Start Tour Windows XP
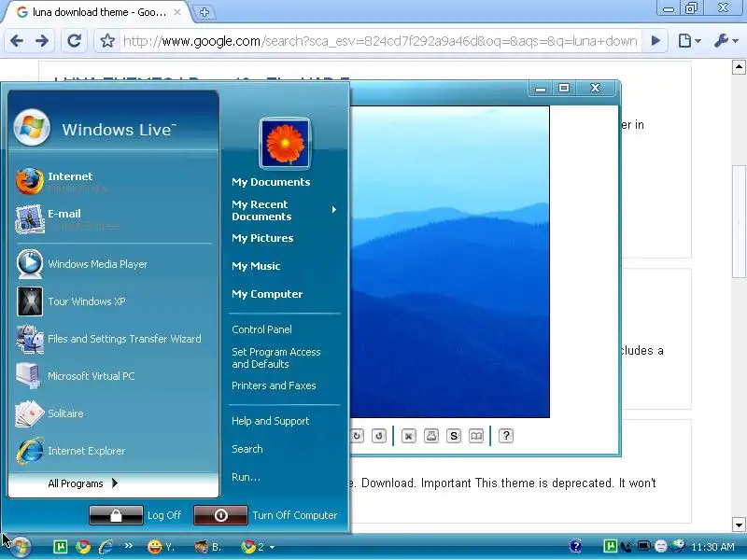Image resolution: width=747 pixels, height=560 pixels. point(113,301)
